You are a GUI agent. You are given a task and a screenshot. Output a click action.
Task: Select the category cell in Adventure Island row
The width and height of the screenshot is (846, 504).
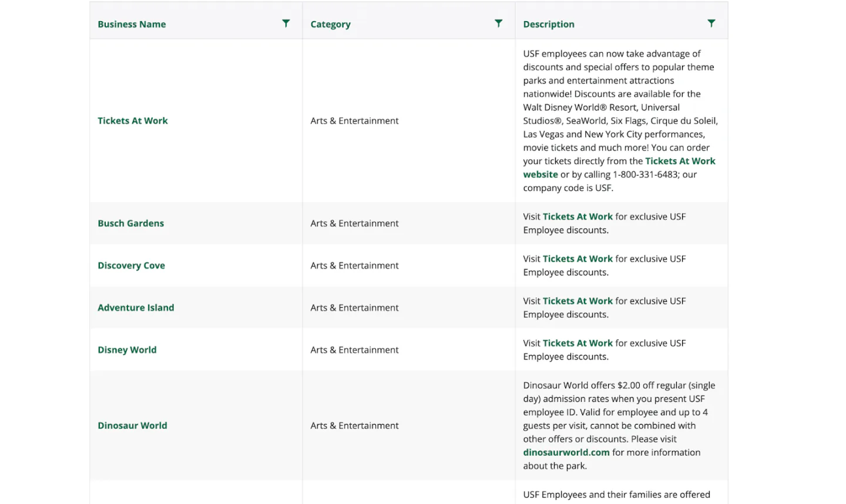(x=408, y=308)
